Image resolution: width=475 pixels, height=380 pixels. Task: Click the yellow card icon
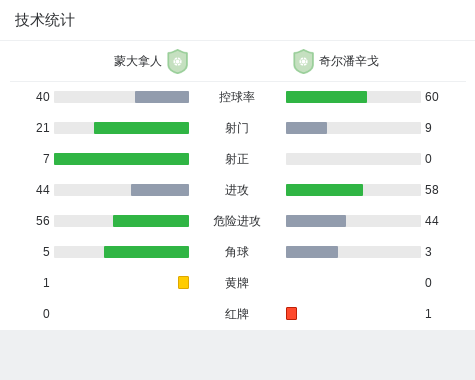click(x=183, y=282)
